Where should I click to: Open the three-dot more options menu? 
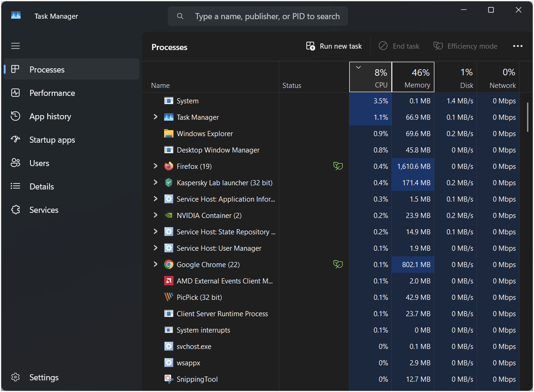click(518, 46)
